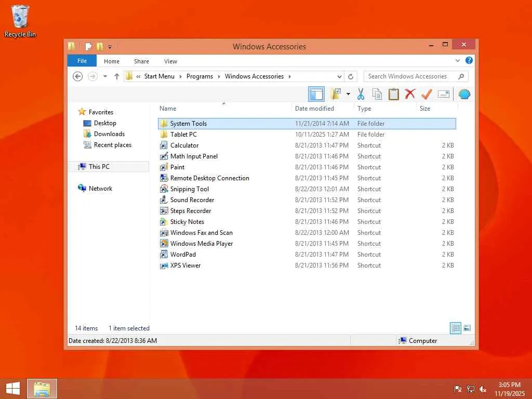Click the Paste clipboard icon
This screenshot has width=532, height=399.
(394, 94)
